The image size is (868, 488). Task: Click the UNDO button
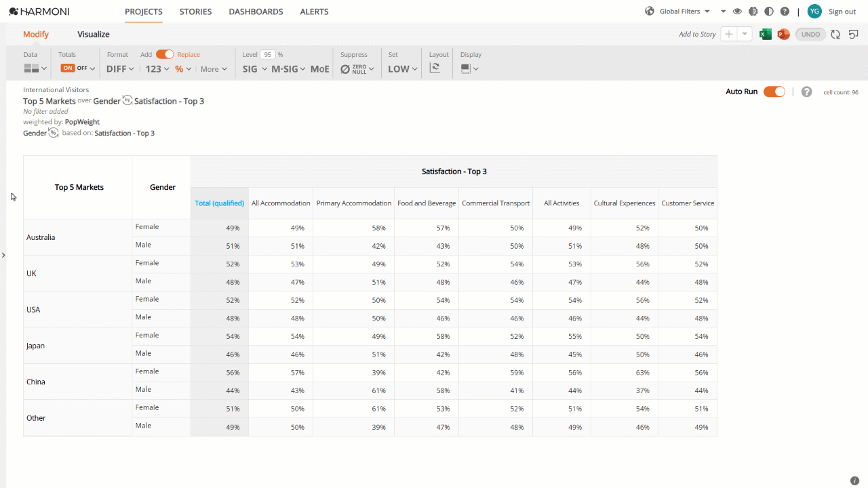coord(810,35)
